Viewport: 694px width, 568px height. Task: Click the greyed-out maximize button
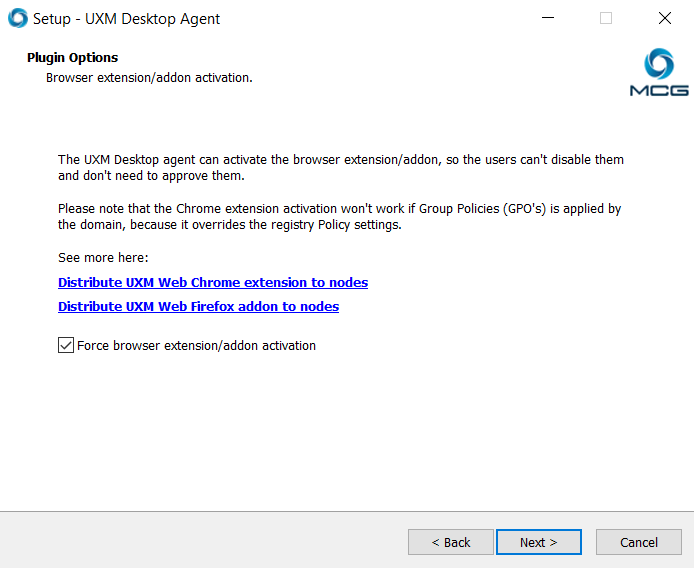(606, 18)
